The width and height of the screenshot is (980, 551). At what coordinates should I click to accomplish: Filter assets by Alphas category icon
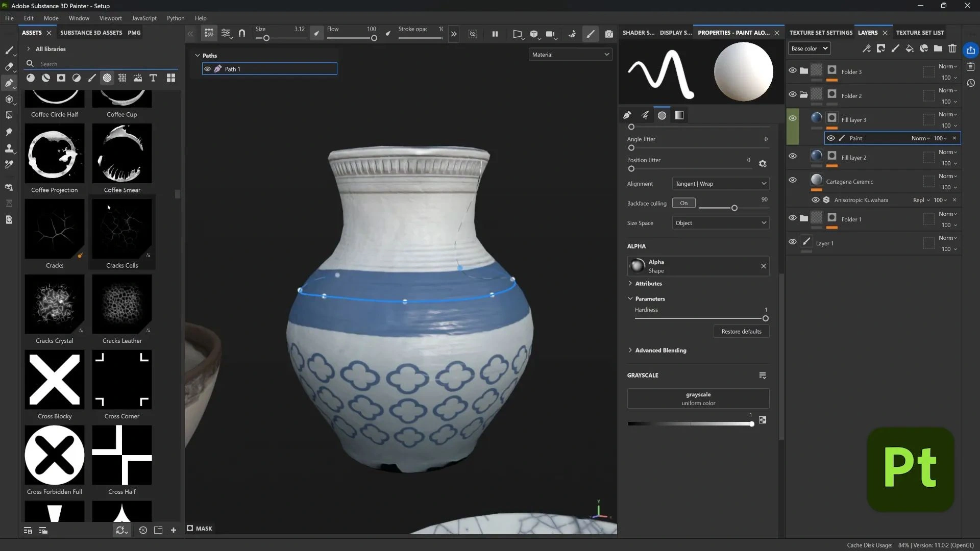[x=107, y=78]
